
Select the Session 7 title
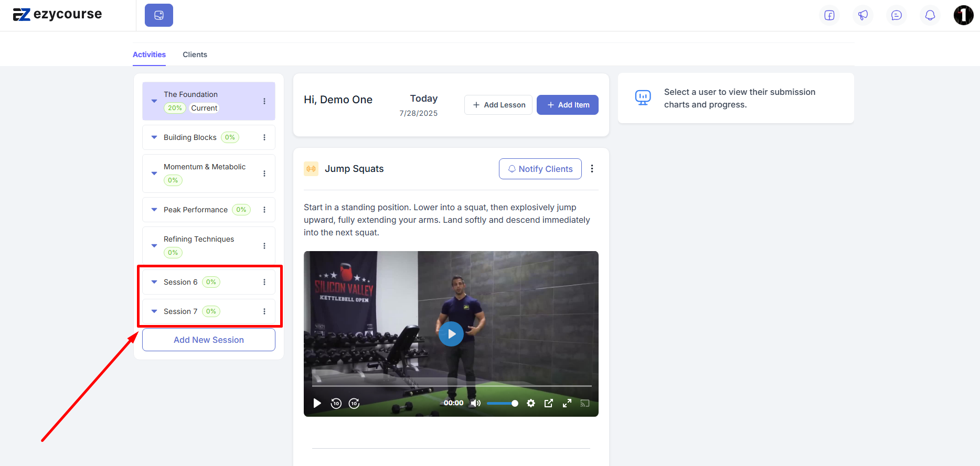[180, 311]
